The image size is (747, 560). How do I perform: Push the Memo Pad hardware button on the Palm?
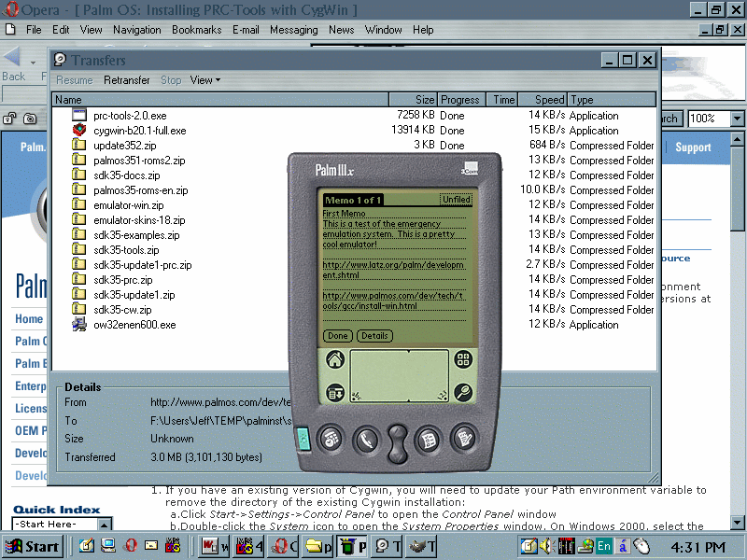pyautogui.click(x=463, y=438)
